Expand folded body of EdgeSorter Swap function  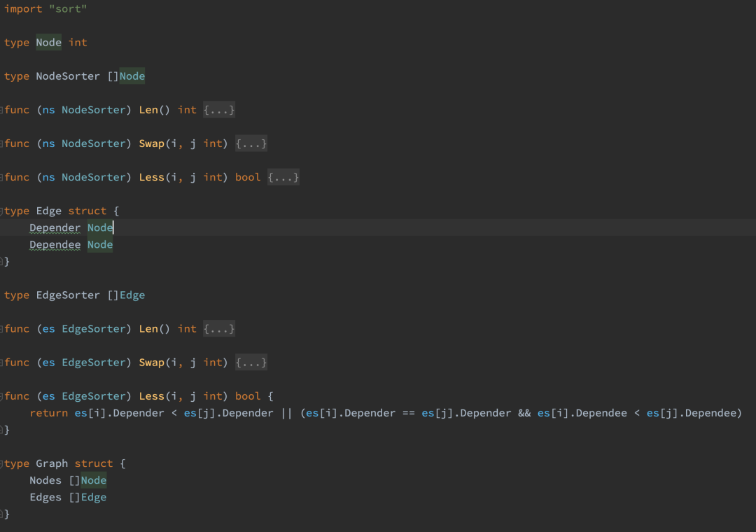(x=251, y=363)
